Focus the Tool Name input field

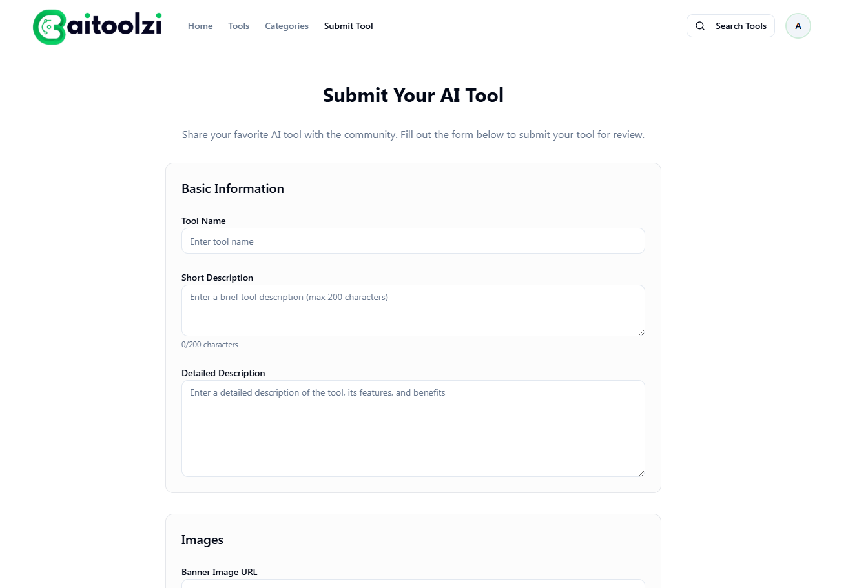[413, 241]
